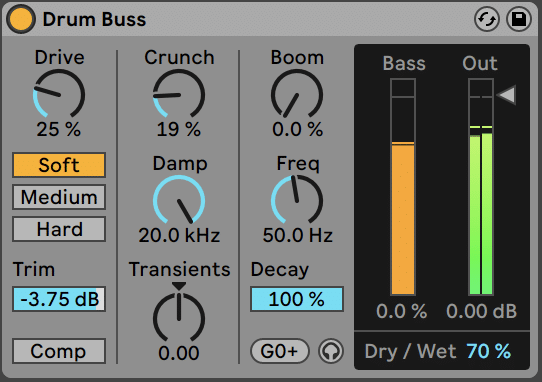Select the Medium drive type
The width and height of the screenshot is (542, 382).
pos(59,197)
